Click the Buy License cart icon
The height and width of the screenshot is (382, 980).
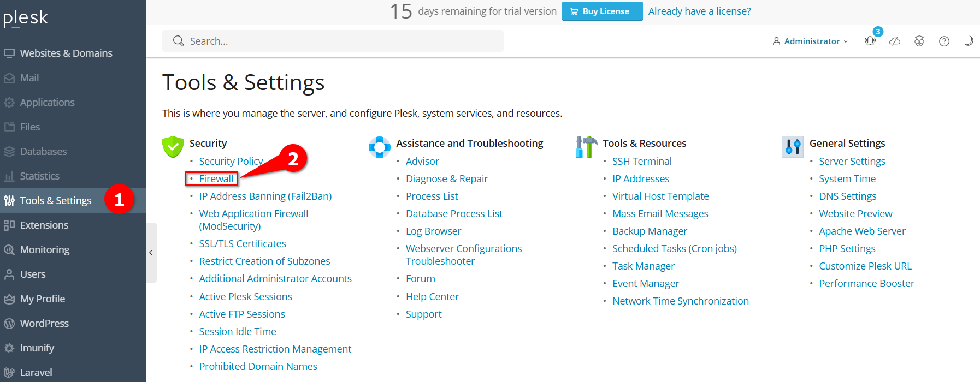(574, 11)
